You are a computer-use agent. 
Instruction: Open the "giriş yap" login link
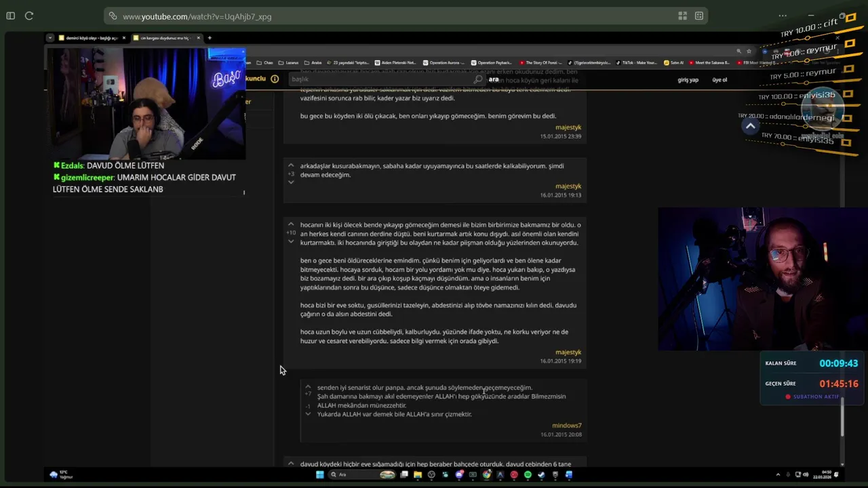point(688,80)
